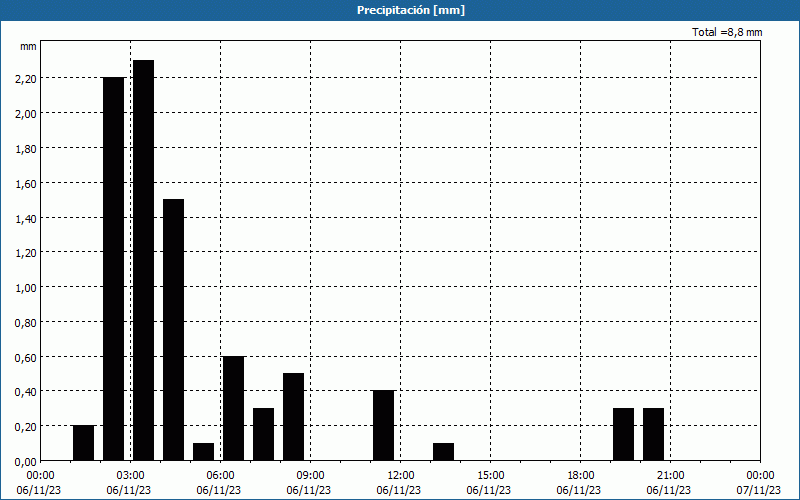Click the 21:00 time label
Screen dimensions: 800x500
(670, 476)
